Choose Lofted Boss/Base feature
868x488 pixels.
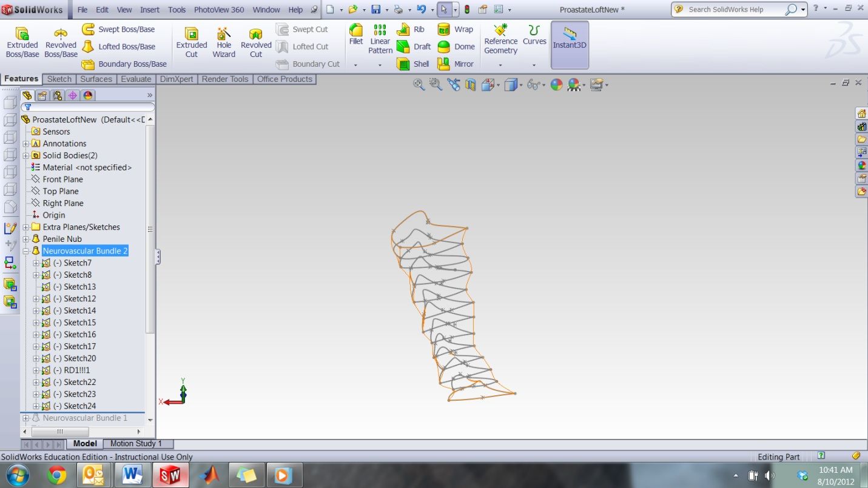pos(118,47)
